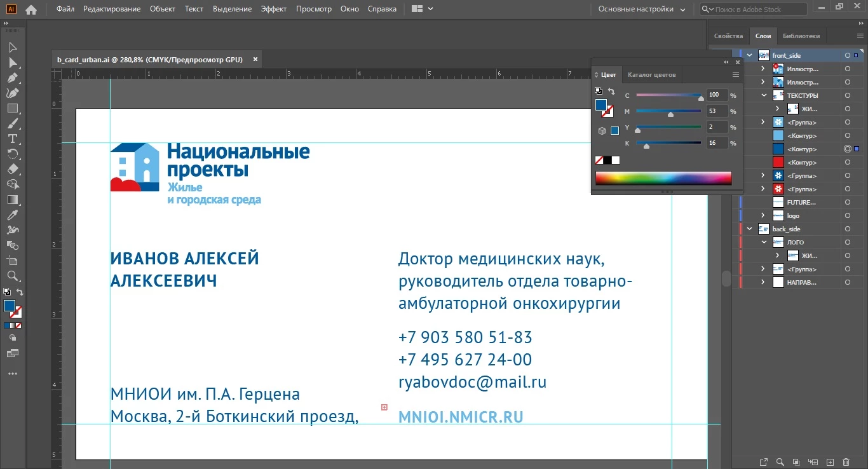The width and height of the screenshot is (868, 469).
Task: Select the Type tool
Action: coord(12,139)
